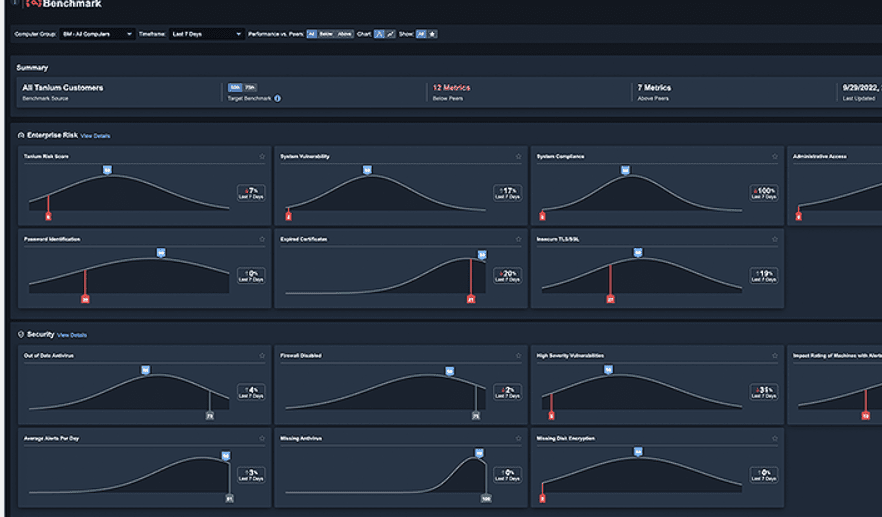Viewport: 882px width, 517px height.
Task: Show only favorited metrics with star filter
Action: pyautogui.click(x=432, y=34)
